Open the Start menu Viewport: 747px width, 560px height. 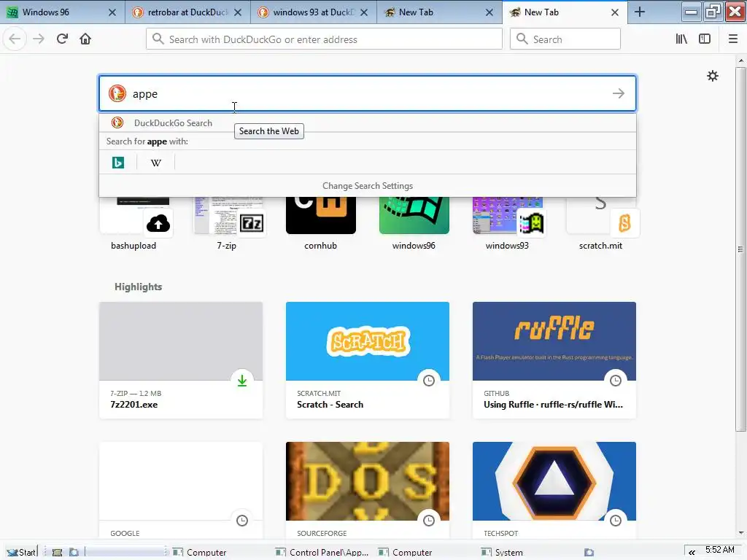click(20, 552)
